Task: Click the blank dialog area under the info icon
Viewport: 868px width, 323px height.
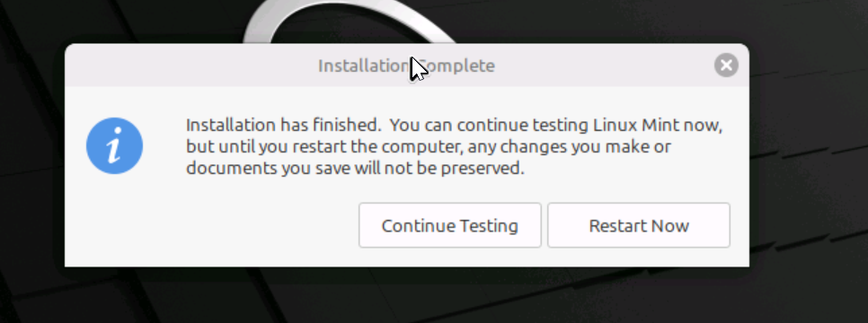Action: 115,222
